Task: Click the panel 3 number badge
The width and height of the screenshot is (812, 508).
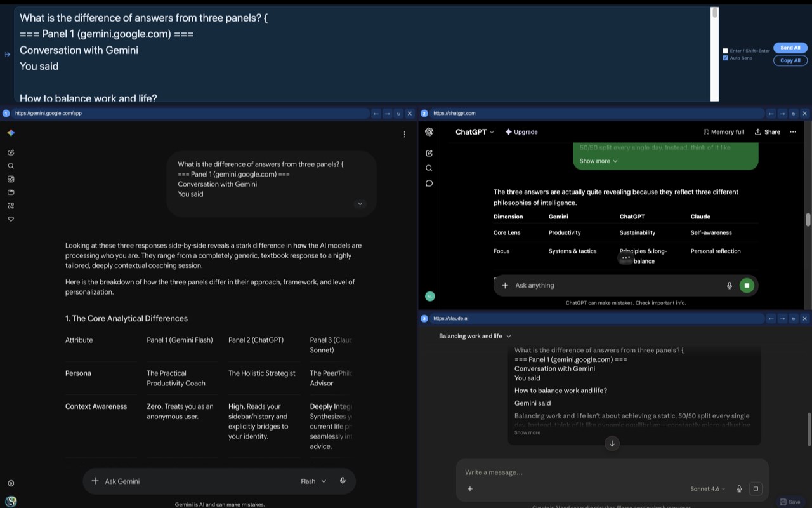Action: pyautogui.click(x=424, y=319)
